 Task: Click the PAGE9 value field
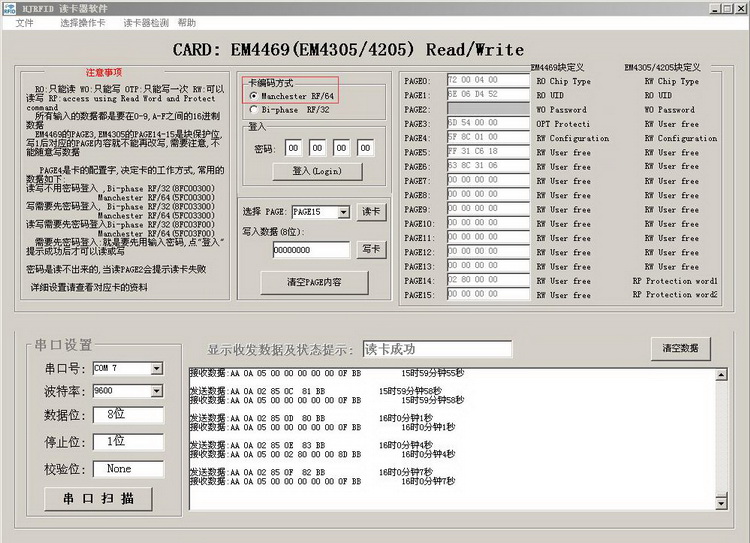coord(488,209)
